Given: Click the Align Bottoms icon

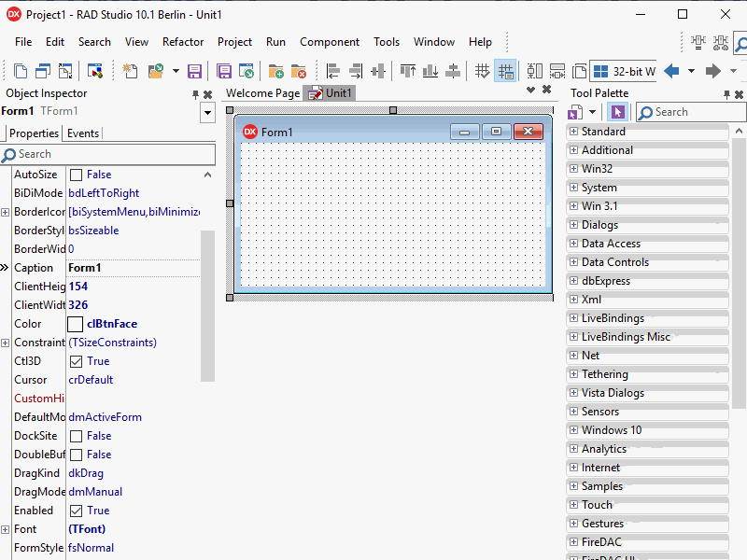Looking at the screenshot, I should [x=430, y=72].
